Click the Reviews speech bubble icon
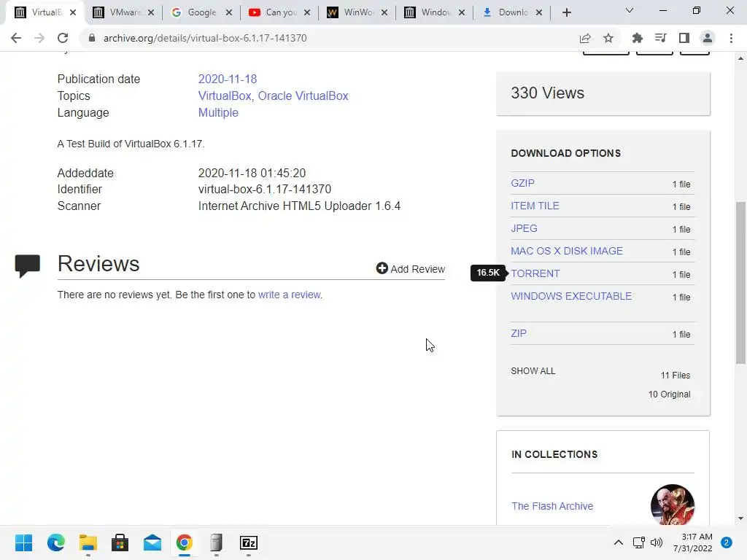Image resolution: width=747 pixels, height=560 pixels. [28, 266]
